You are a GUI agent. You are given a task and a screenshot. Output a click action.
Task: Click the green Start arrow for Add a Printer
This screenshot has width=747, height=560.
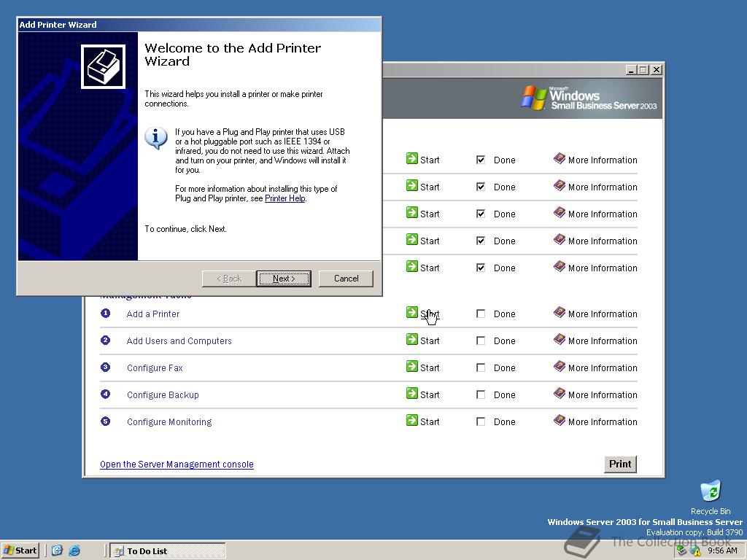[x=411, y=312]
